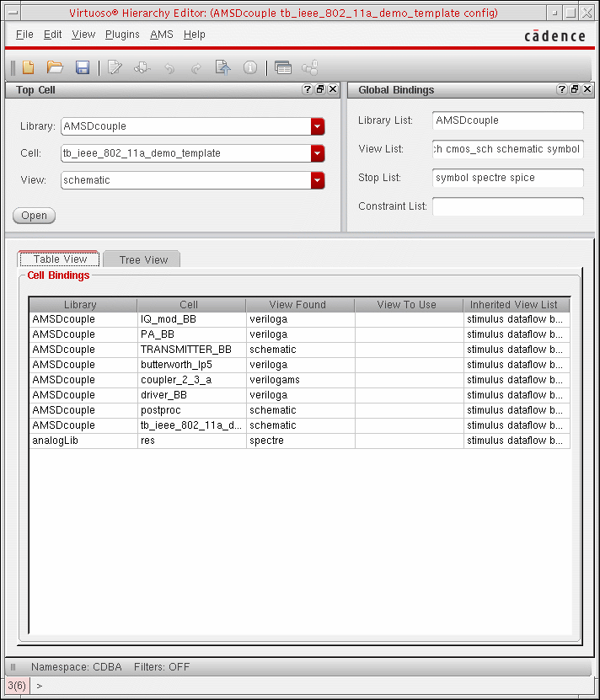The width and height of the screenshot is (600, 700).
Task: Save the configuration with the floppy disk icon
Action: coord(83,68)
